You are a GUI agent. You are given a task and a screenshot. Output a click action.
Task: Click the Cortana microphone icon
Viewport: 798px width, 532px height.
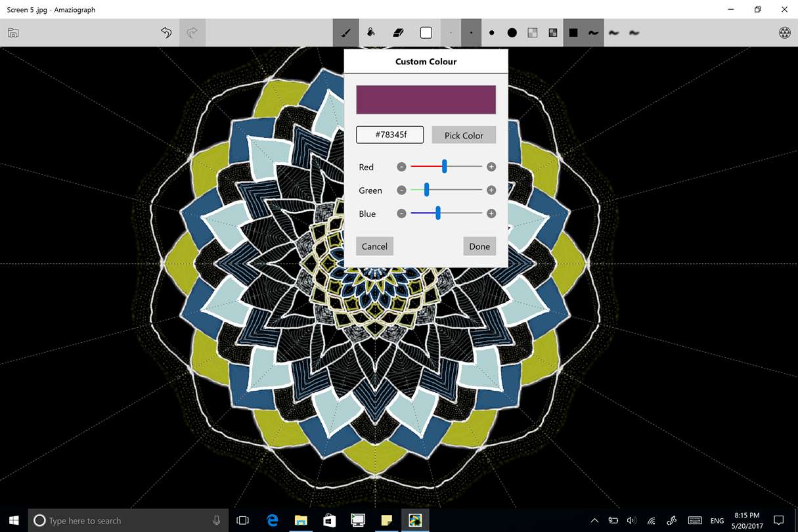click(x=217, y=520)
